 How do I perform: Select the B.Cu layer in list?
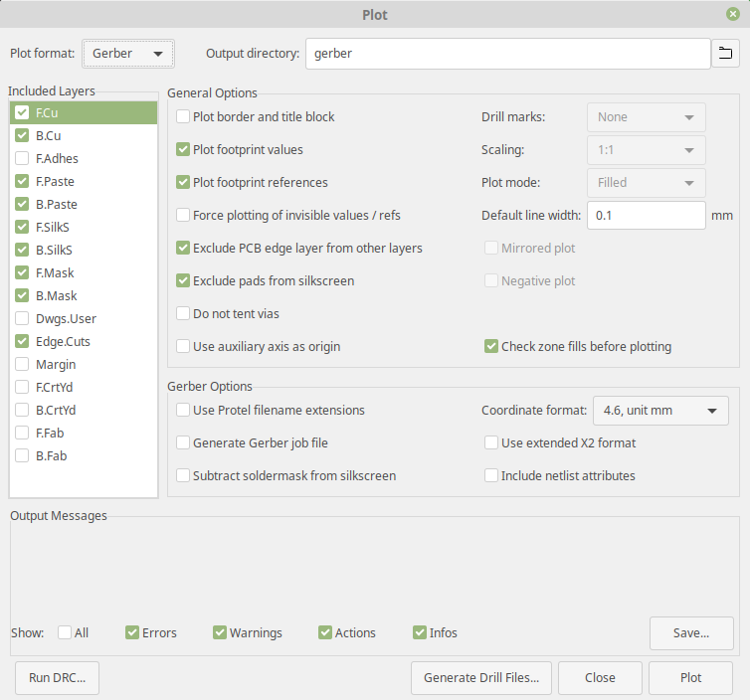click(x=49, y=136)
